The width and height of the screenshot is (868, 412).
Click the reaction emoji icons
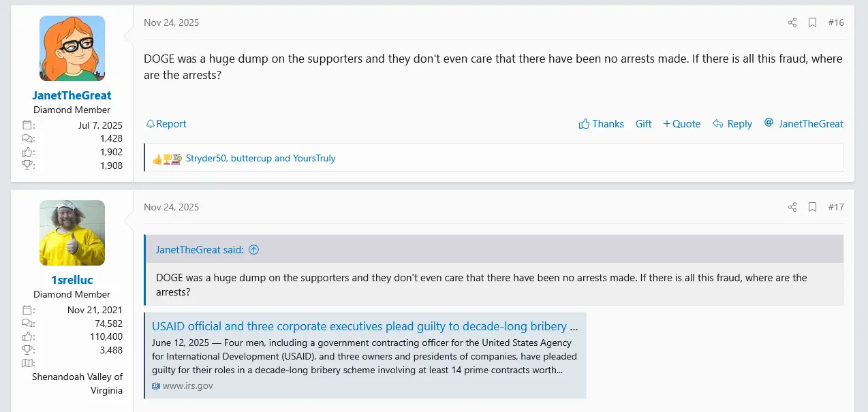(167, 159)
